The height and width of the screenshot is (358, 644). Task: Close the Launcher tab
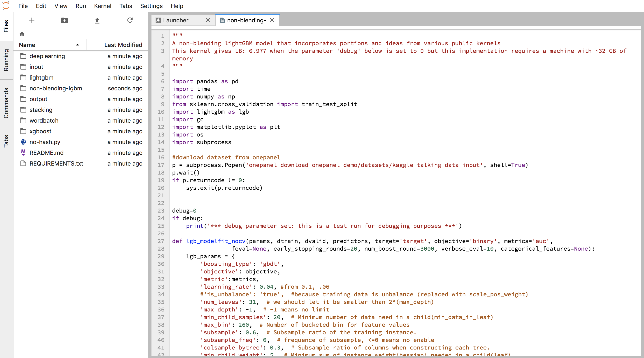coord(208,20)
